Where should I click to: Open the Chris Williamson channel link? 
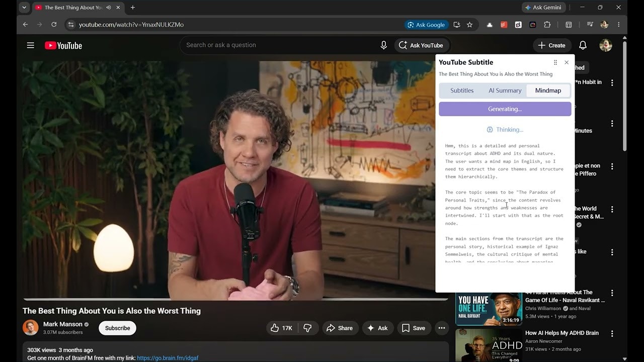point(543,308)
